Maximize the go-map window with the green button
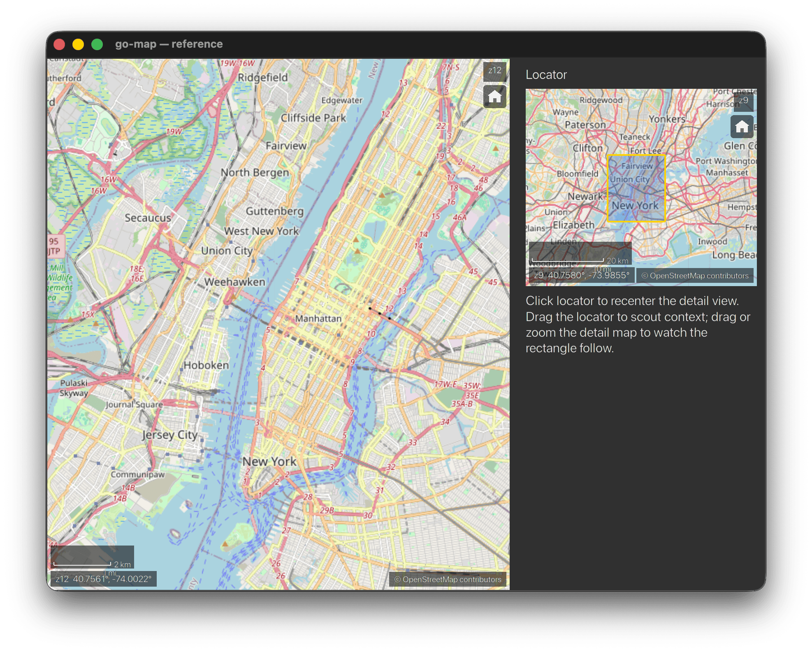The height and width of the screenshot is (652, 812). (97, 44)
